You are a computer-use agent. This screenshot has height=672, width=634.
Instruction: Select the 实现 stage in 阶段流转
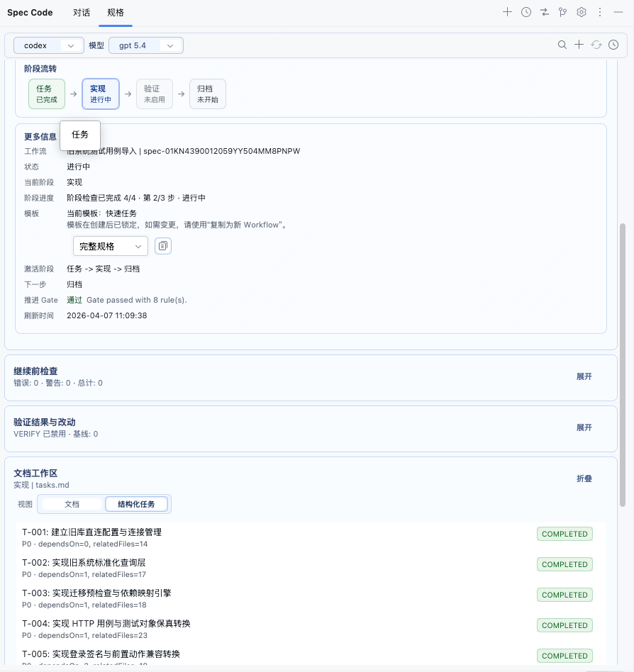click(x=100, y=94)
